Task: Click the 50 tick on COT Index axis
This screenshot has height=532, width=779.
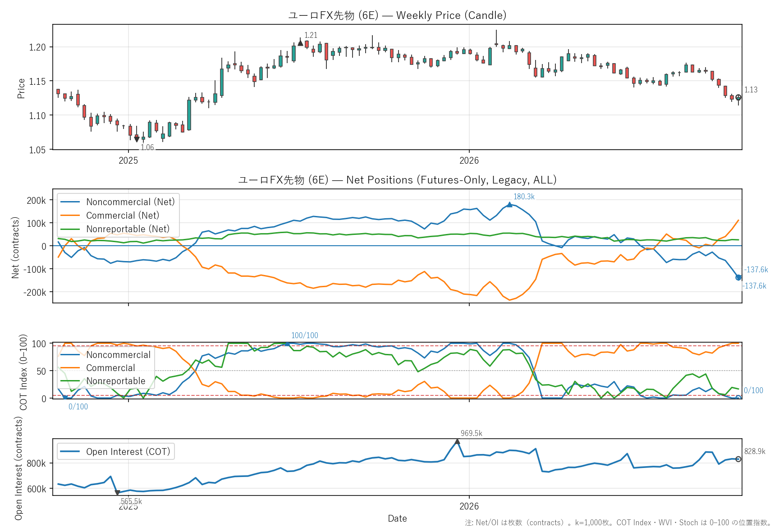Action: 41,371
